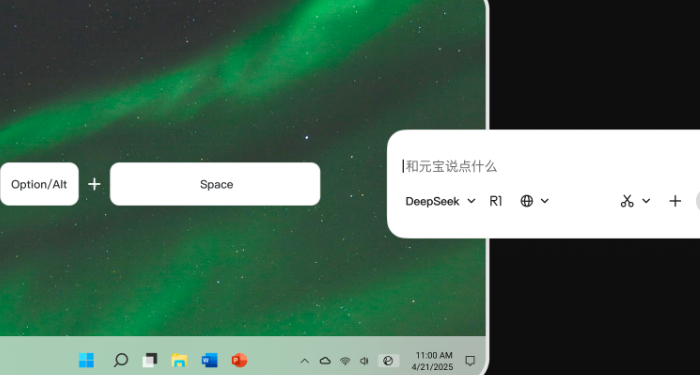Open the 11:00 AM clock and date
Image resolution: width=700 pixels, height=375 pixels.
(432, 361)
